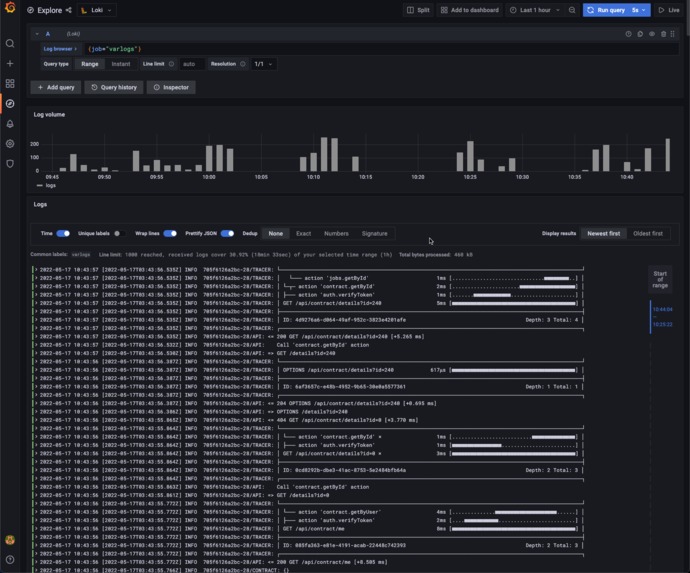Open the Loki data source dropdown
The width and height of the screenshot is (690, 573).
tap(96, 10)
